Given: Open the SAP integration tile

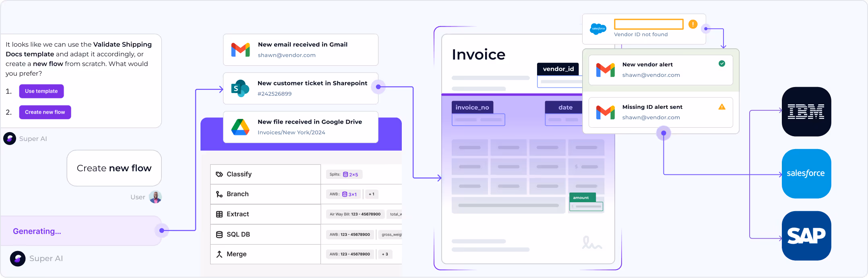Looking at the screenshot, I should coord(806,236).
